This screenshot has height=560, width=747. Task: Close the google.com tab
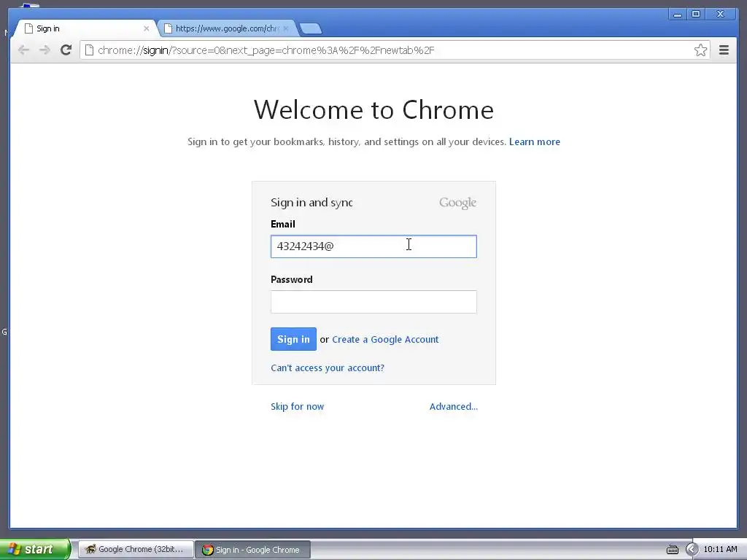pyautogui.click(x=286, y=28)
